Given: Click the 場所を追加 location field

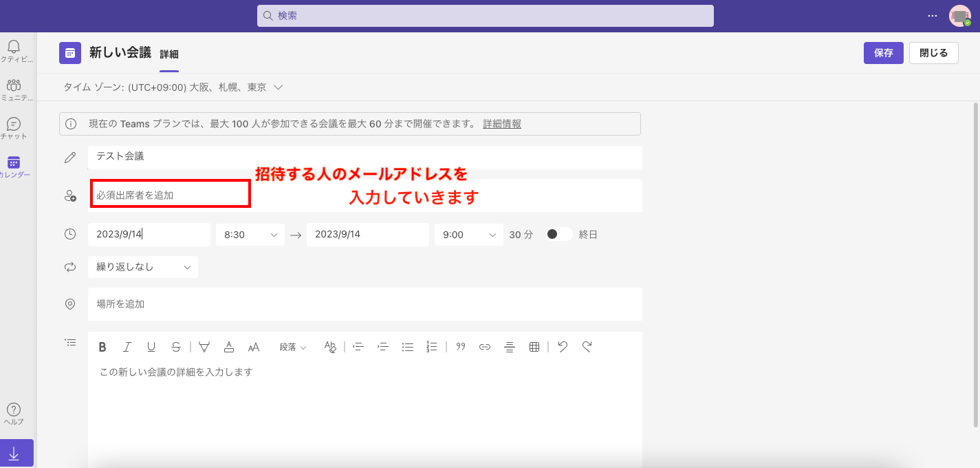Looking at the screenshot, I should 364,304.
